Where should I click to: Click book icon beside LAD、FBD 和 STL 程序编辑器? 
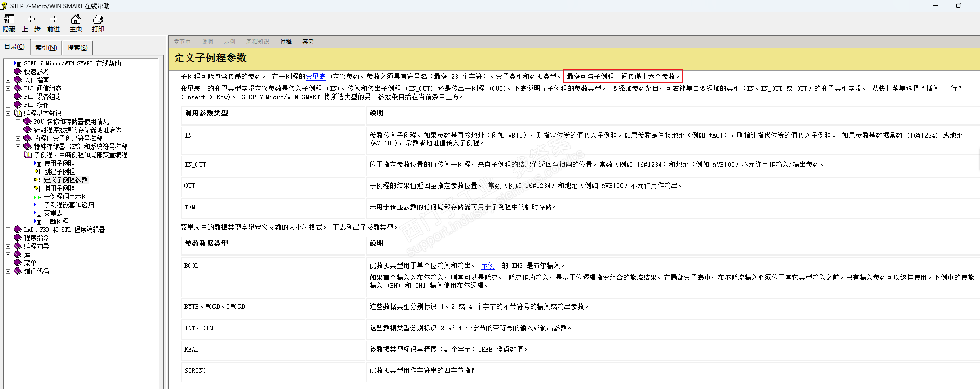click(x=18, y=230)
